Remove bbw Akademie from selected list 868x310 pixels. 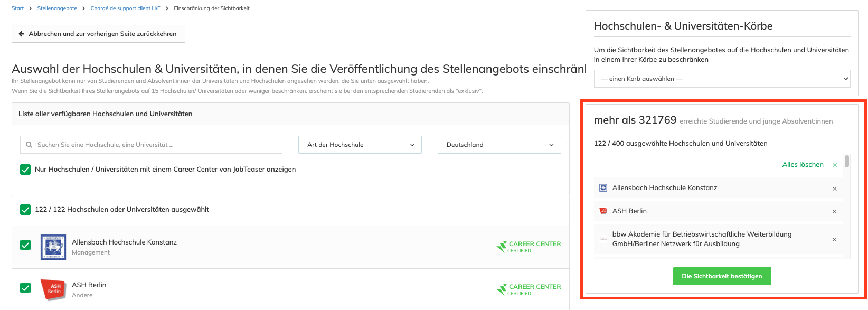[834, 239]
